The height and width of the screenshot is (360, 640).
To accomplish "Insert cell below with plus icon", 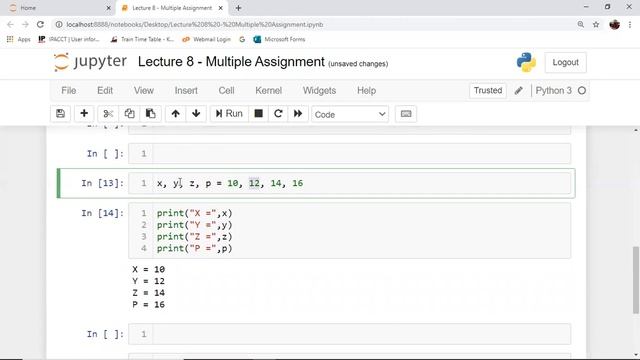I will coord(84,114).
